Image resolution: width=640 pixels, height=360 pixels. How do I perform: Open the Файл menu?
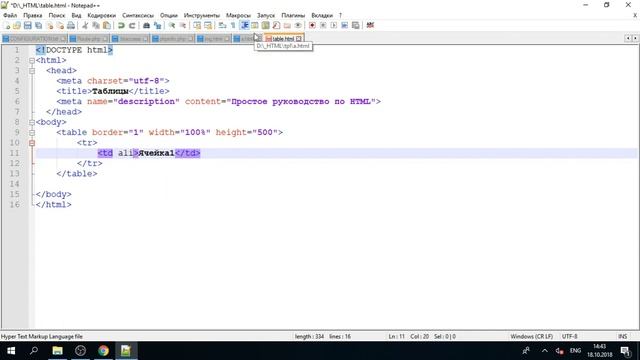pyautogui.click(x=10, y=15)
